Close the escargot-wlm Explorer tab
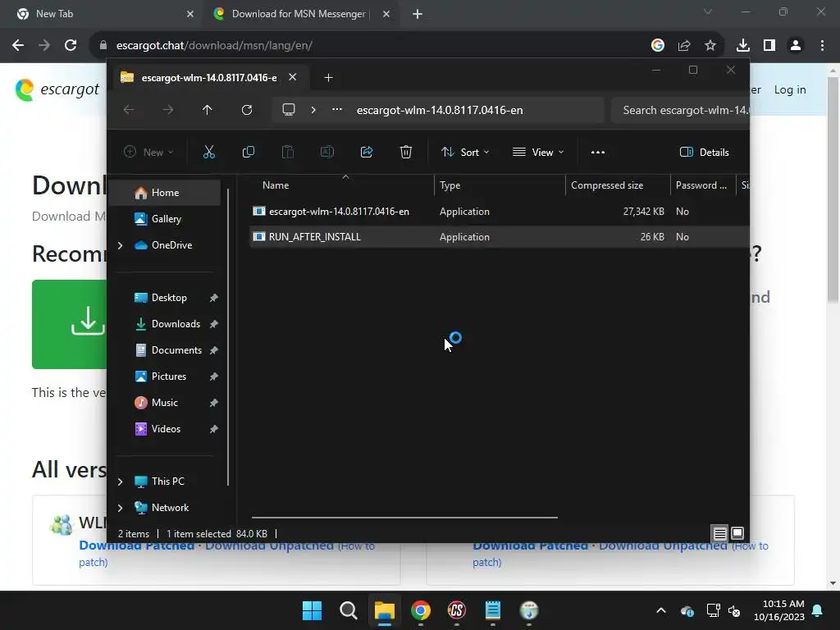The width and height of the screenshot is (840, 630). pyautogui.click(x=293, y=77)
